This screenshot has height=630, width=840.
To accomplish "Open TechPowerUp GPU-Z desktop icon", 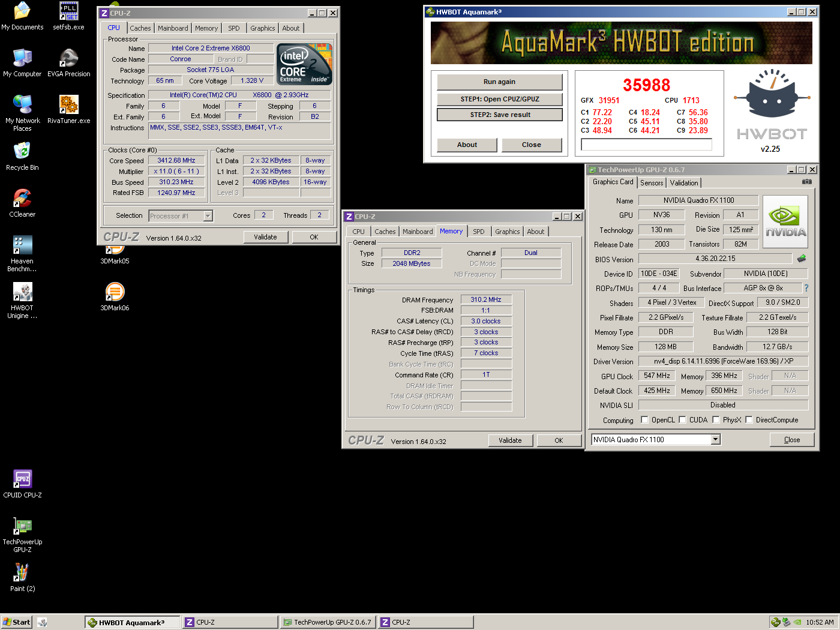I will (x=22, y=535).
